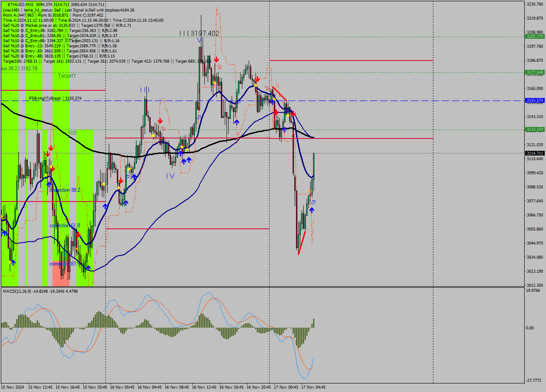Click the MACD scale value -27.7772

(534, 380)
